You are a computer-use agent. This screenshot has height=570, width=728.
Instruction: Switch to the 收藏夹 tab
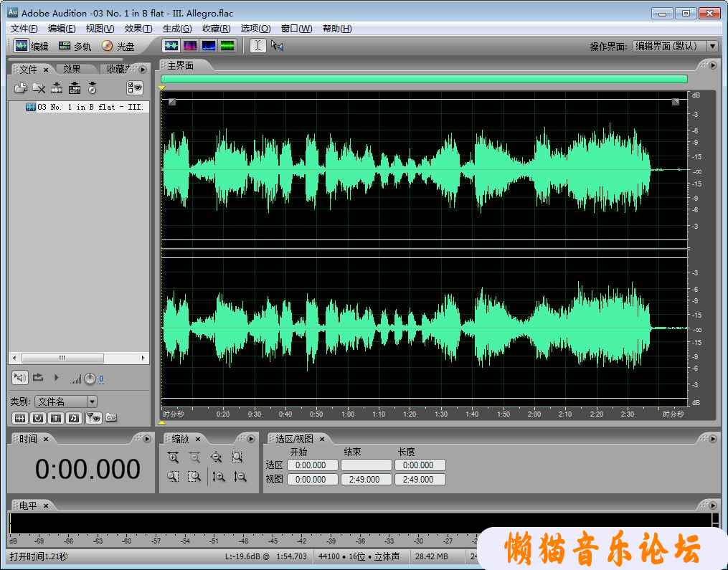[118, 69]
